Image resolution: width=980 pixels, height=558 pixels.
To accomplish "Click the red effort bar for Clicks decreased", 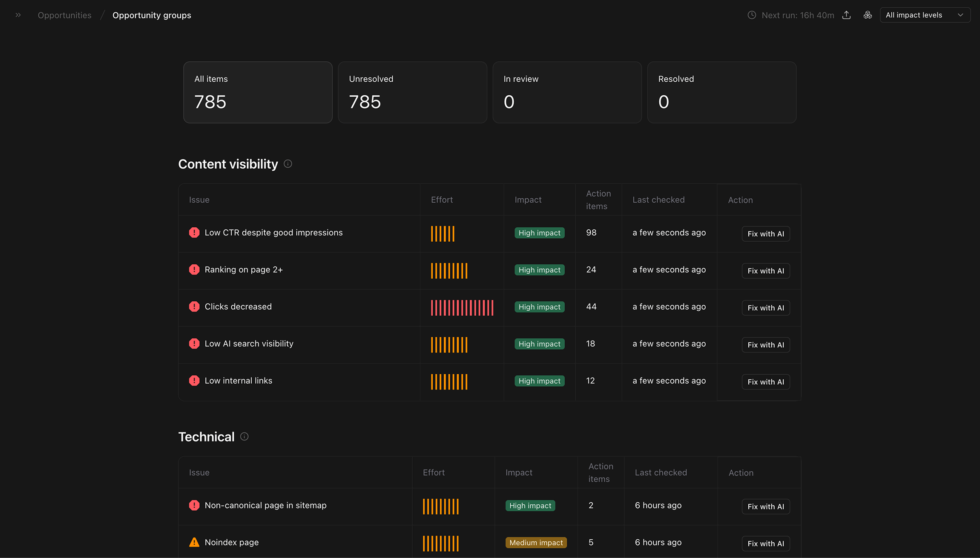I will 462,308.
